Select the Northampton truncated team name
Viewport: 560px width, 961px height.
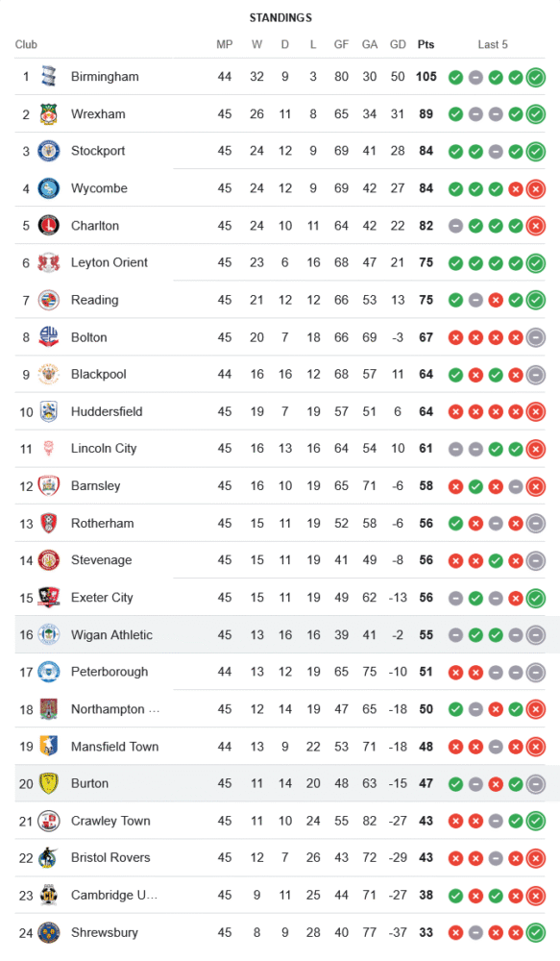coord(115,709)
